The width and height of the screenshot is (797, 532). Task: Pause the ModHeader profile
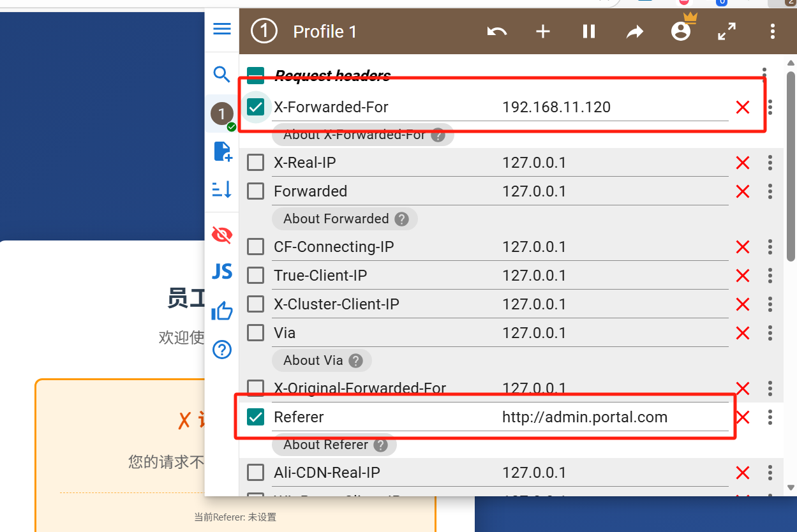click(x=588, y=31)
